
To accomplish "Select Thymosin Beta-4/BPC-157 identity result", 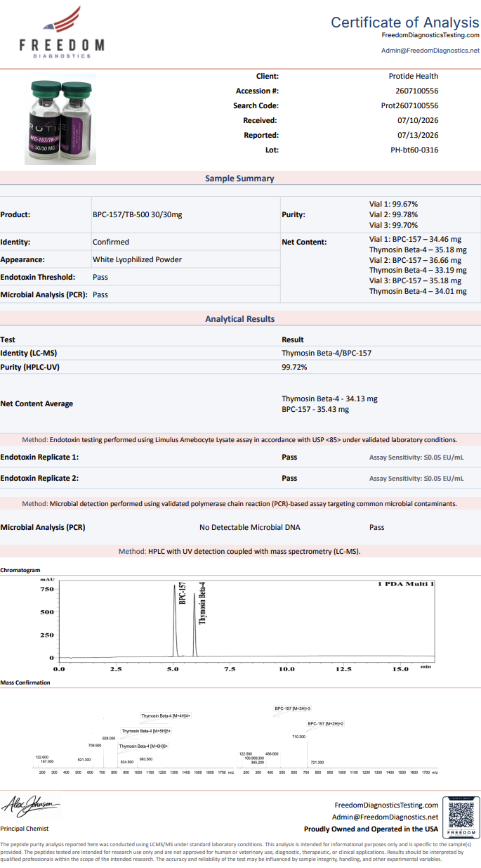I will pos(327,353).
